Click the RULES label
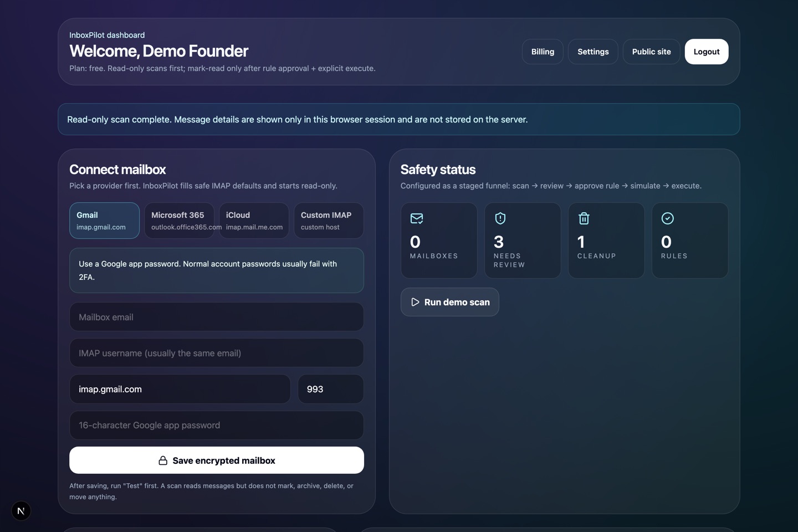The image size is (798, 532). (674, 256)
